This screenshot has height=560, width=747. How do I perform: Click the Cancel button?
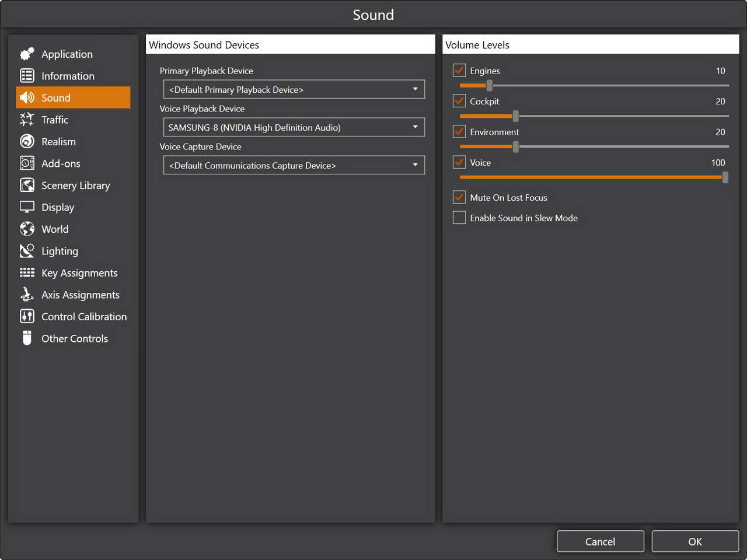pyautogui.click(x=600, y=541)
